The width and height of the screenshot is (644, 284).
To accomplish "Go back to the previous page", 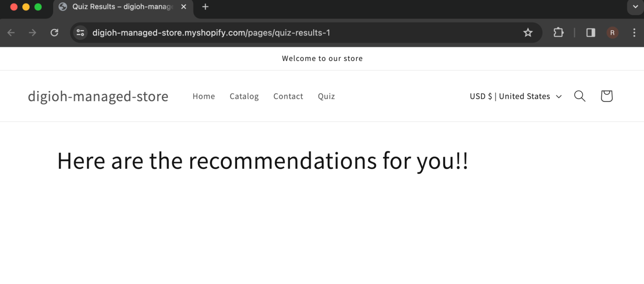I will coord(11,33).
